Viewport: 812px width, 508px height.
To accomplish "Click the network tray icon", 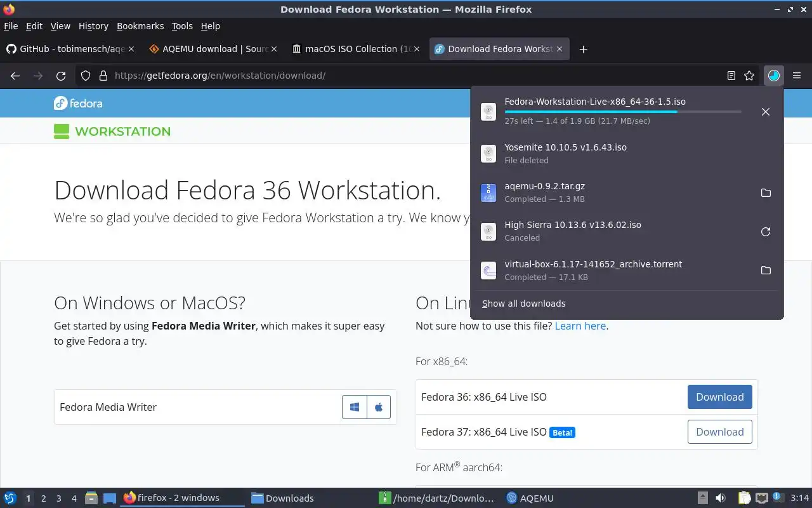I will [762, 498].
